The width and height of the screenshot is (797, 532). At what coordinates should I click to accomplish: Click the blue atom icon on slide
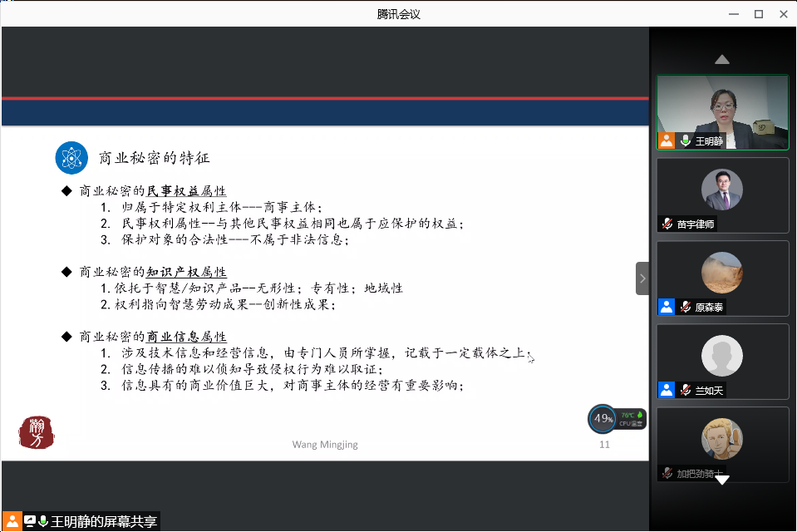point(71,158)
